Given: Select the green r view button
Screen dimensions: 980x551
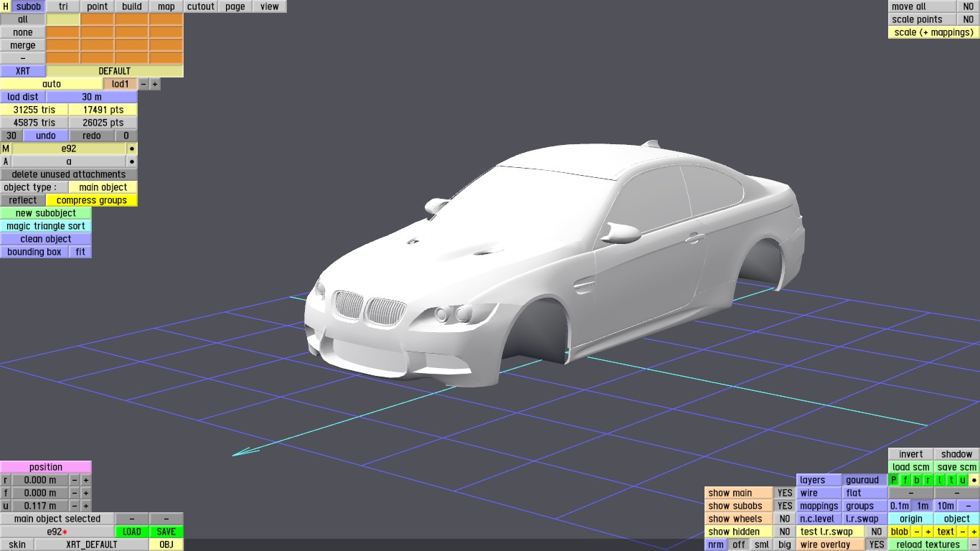Looking at the screenshot, I should pos(928,480).
